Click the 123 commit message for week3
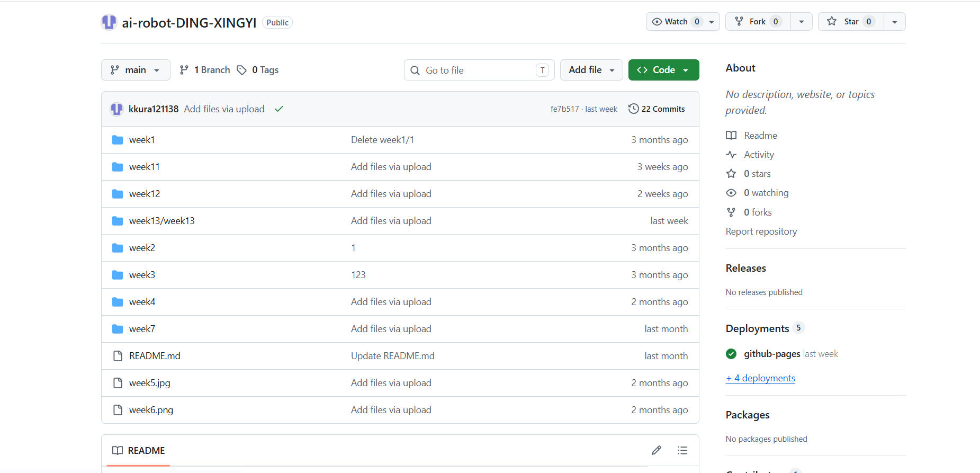Screen dimensions: 980x473 coord(358,275)
